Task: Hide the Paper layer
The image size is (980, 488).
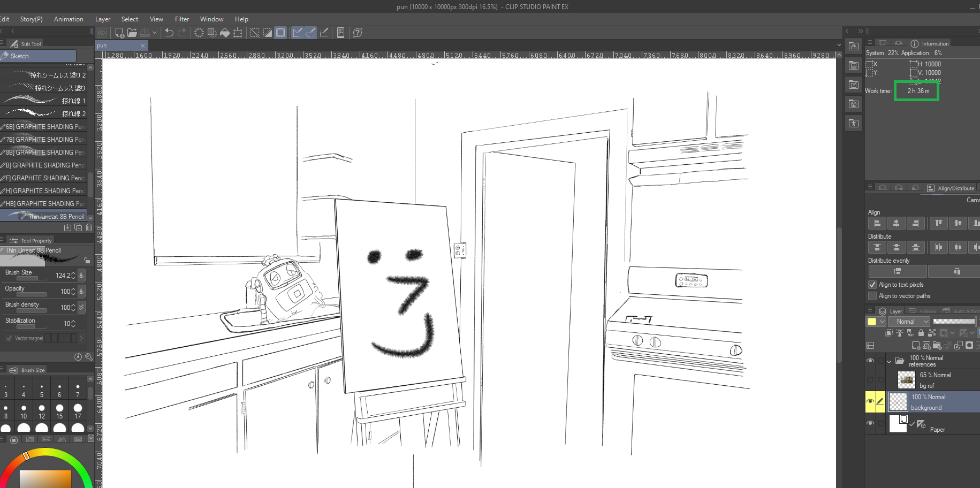Action: [x=870, y=423]
